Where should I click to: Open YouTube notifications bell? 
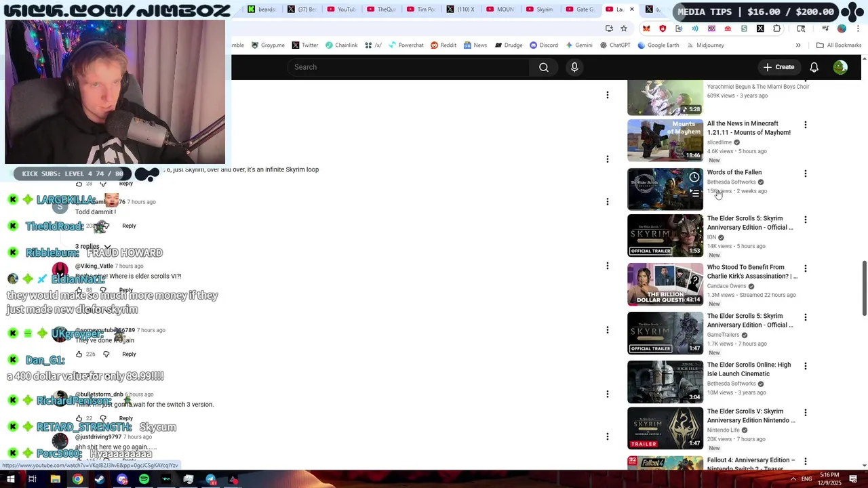point(814,67)
